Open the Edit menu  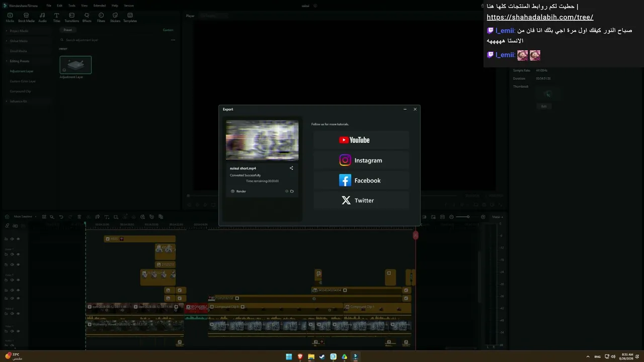point(59,6)
